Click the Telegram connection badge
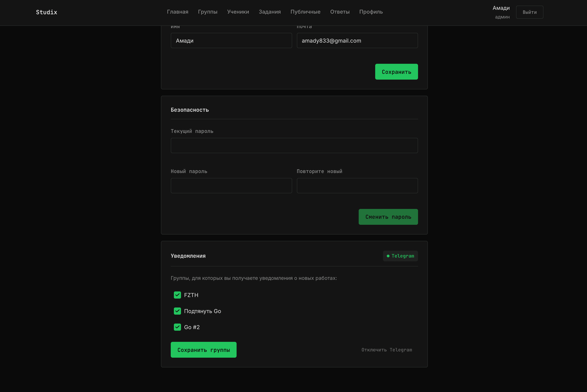This screenshot has height=392, width=587. click(400, 256)
